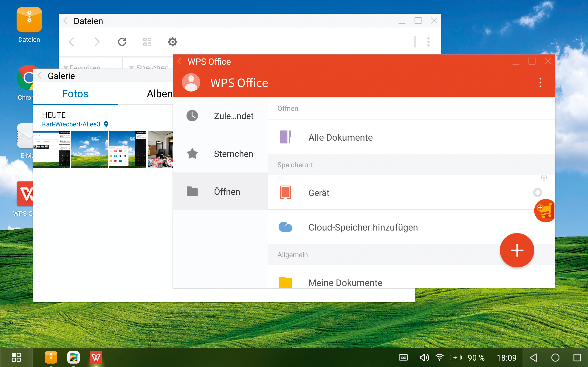This screenshot has height=367, width=588.
Task: Click the red plus create button
Action: click(x=517, y=250)
